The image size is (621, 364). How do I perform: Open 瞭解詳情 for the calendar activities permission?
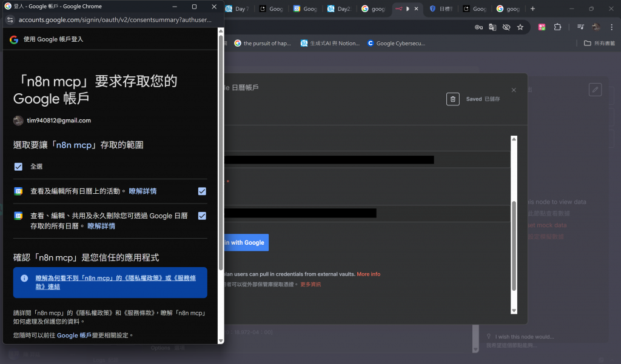pos(143,191)
